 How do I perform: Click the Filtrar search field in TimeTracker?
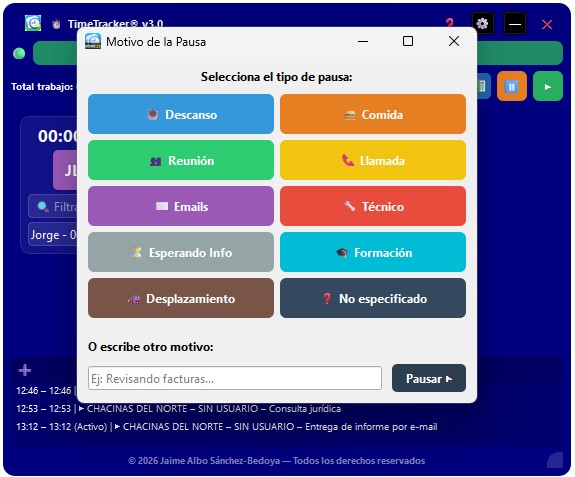(x=53, y=206)
